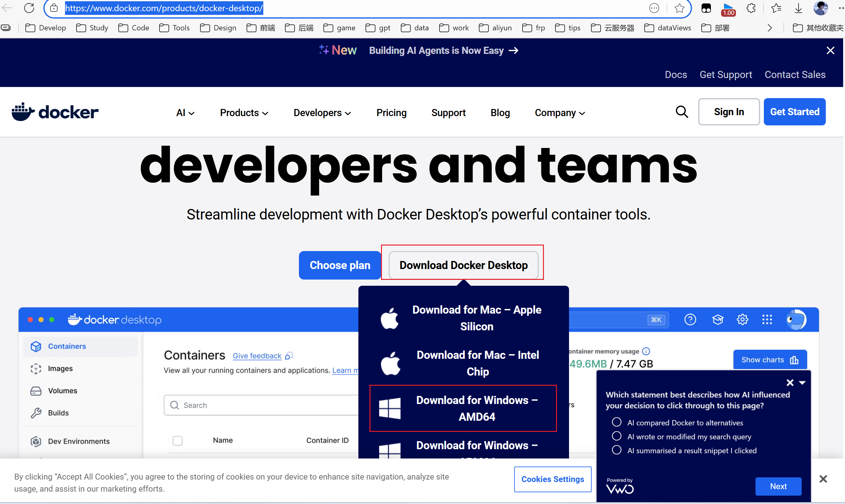The width and height of the screenshot is (845, 504).
Task: Collapse the survey popup with caret
Action: click(x=802, y=383)
